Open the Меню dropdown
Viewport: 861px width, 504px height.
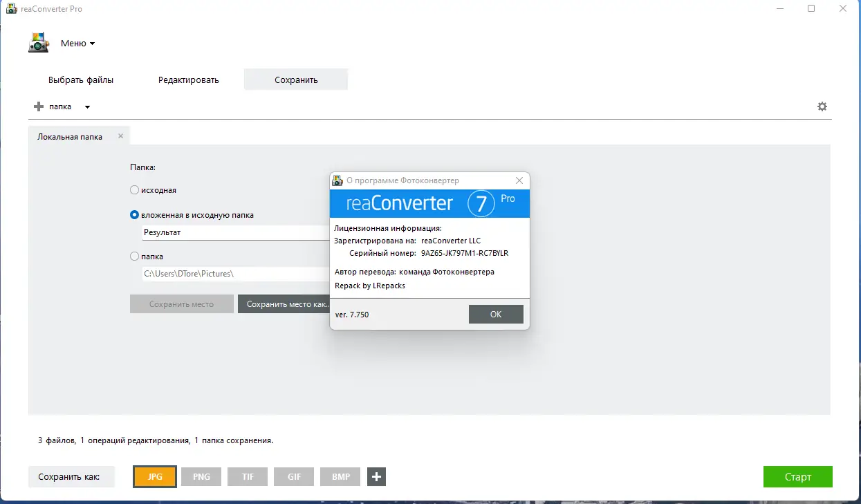(x=77, y=44)
